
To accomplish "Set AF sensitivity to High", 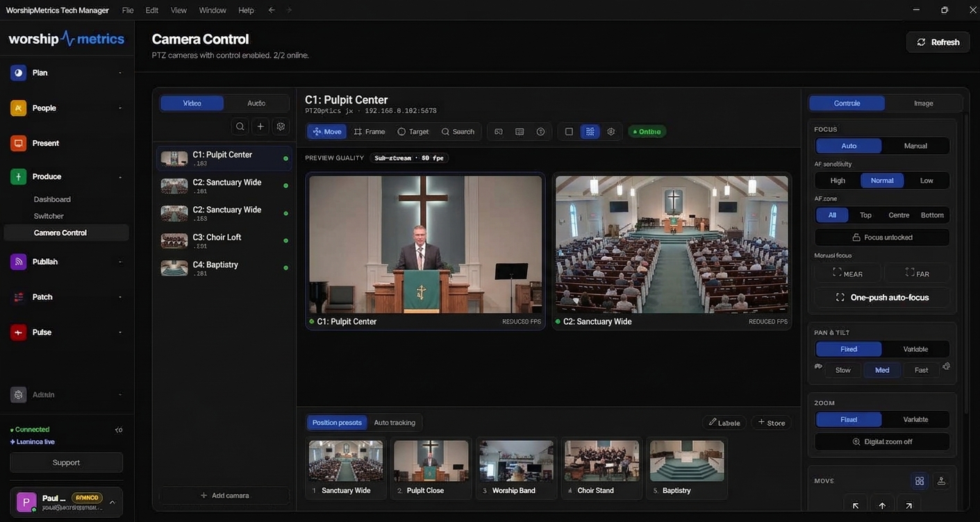I will tap(838, 180).
